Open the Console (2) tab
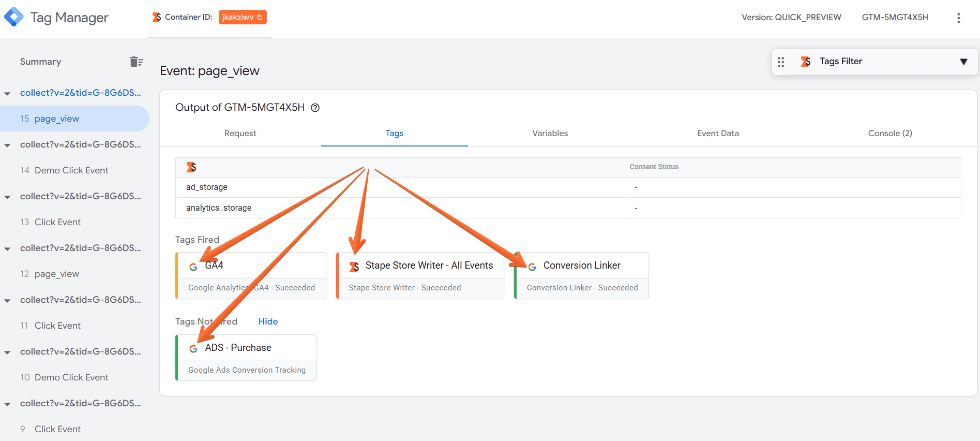Screen dimensions: 980x441 pyautogui.click(x=889, y=134)
